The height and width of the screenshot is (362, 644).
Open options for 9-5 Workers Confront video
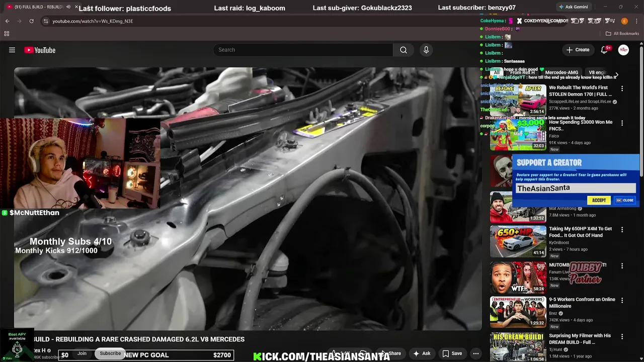point(622,301)
